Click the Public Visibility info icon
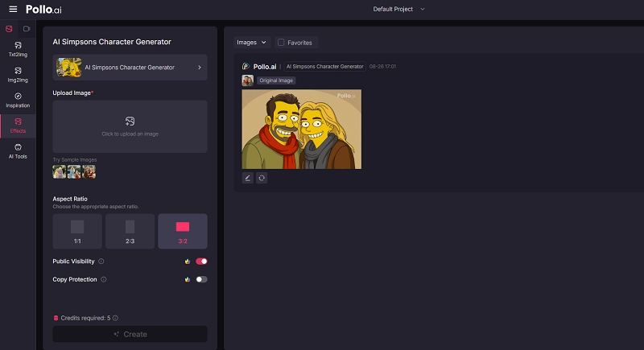This screenshot has height=350, width=644. [101, 261]
